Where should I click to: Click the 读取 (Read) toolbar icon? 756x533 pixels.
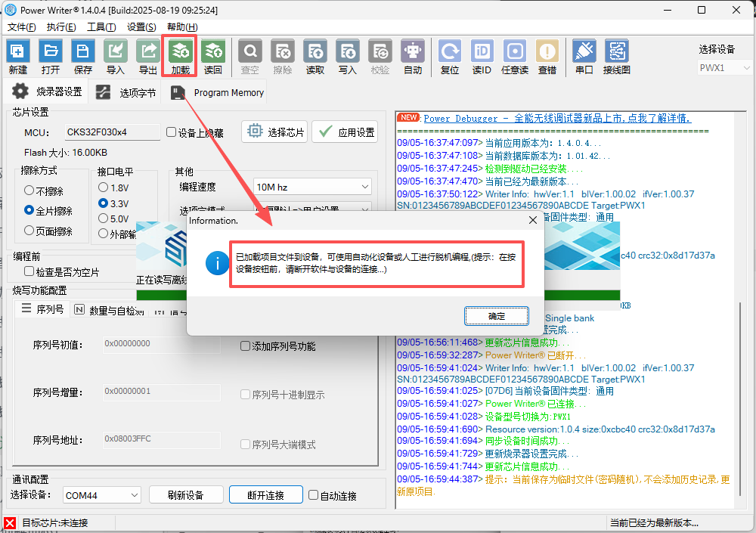click(x=315, y=57)
